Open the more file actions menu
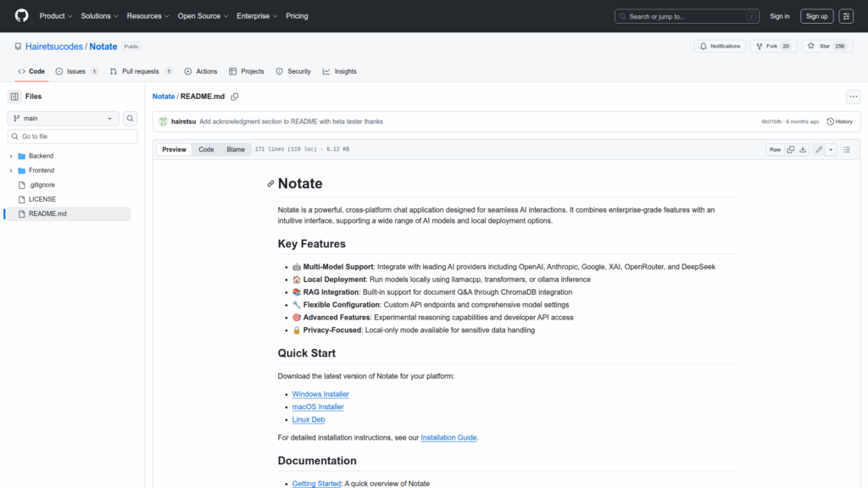Image resolution: width=868 pixels, height=488 pixels. [853, 97]
